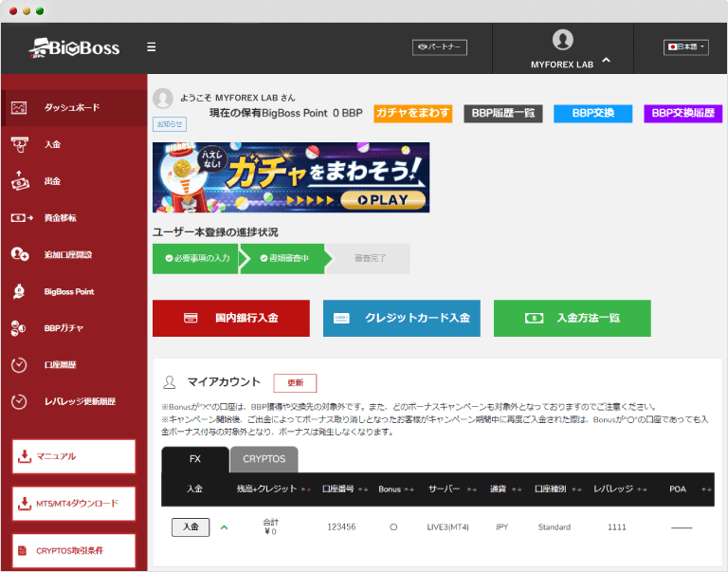
Task: Open ダッシュボード in the sidebar
Action: [x=74, y=108]
